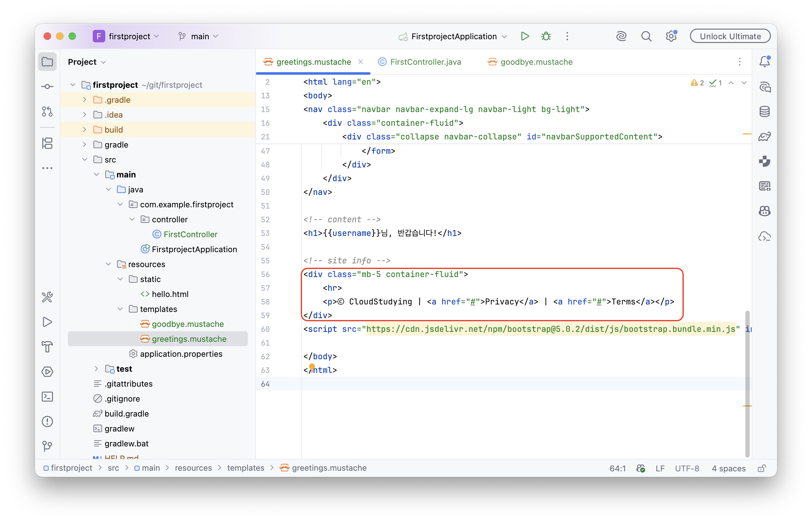The image size is (812, 523).
Task: Open the AI Assistant swirl icon in toolbar
Action: [621, 36]
